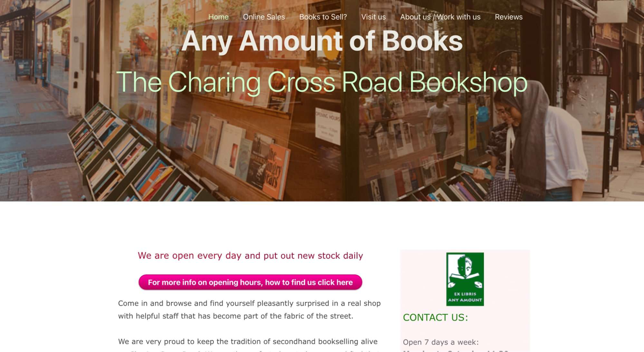Select Visit us in navigation bar

click(x=373, y=17)
